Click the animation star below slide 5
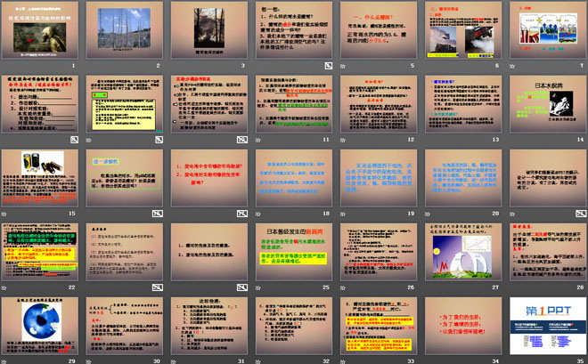 [343, 66]
